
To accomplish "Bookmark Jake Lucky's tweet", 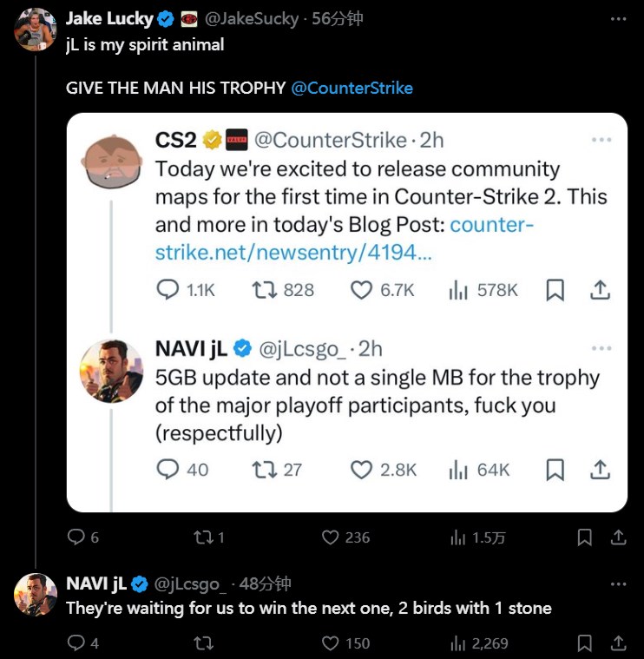I will pos(585,537).
